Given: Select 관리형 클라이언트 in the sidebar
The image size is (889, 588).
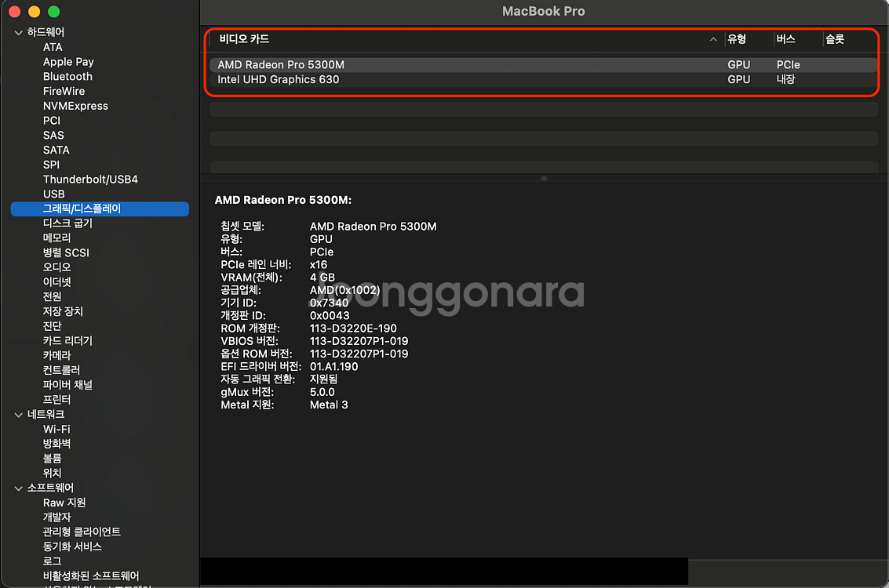Looking at the screenshot, I should 82,532.
